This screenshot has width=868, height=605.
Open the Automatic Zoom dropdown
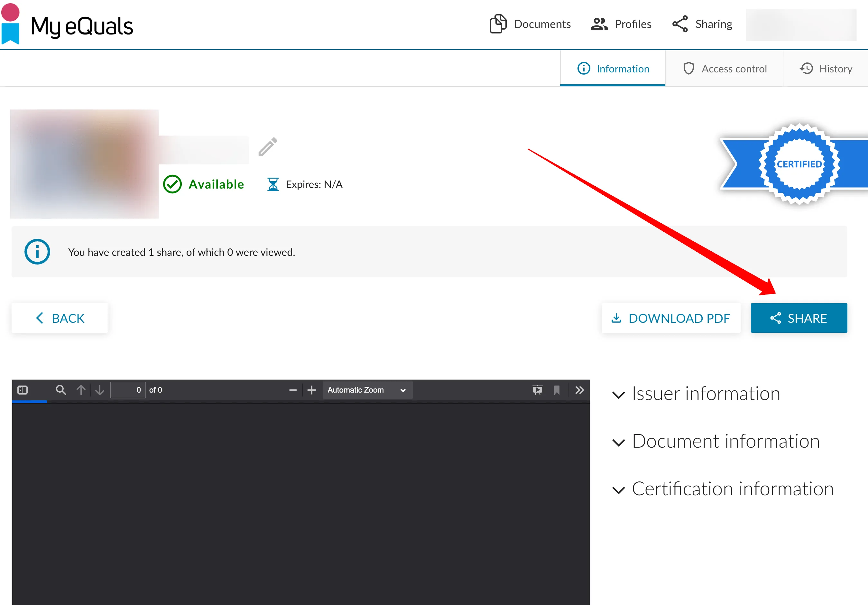(367, 390)
